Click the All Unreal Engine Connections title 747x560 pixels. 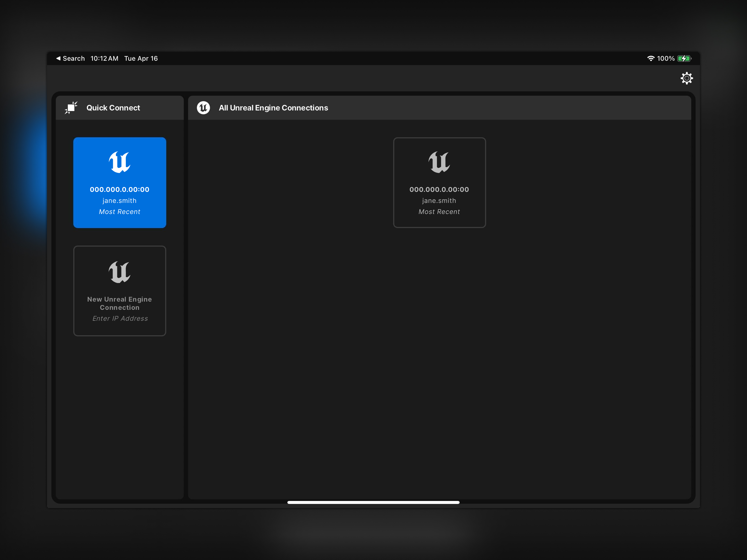pyautogui.click(x=273, y=108)
